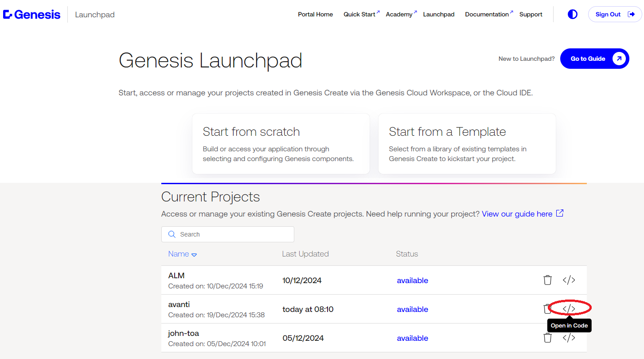Viewport: 644px width, 359px height.
Task: Delete the john-toa project via trash icon
Action: [548, 338]
